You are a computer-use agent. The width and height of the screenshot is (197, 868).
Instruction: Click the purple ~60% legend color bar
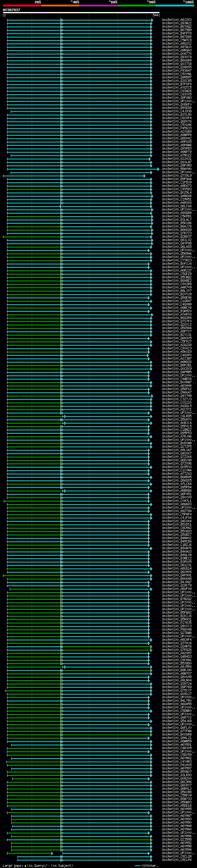tap(98, 6)
